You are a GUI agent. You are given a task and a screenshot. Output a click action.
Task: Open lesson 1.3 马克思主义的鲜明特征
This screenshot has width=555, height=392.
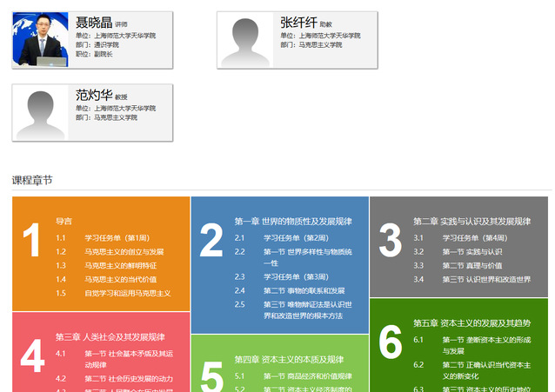(120, 265)
